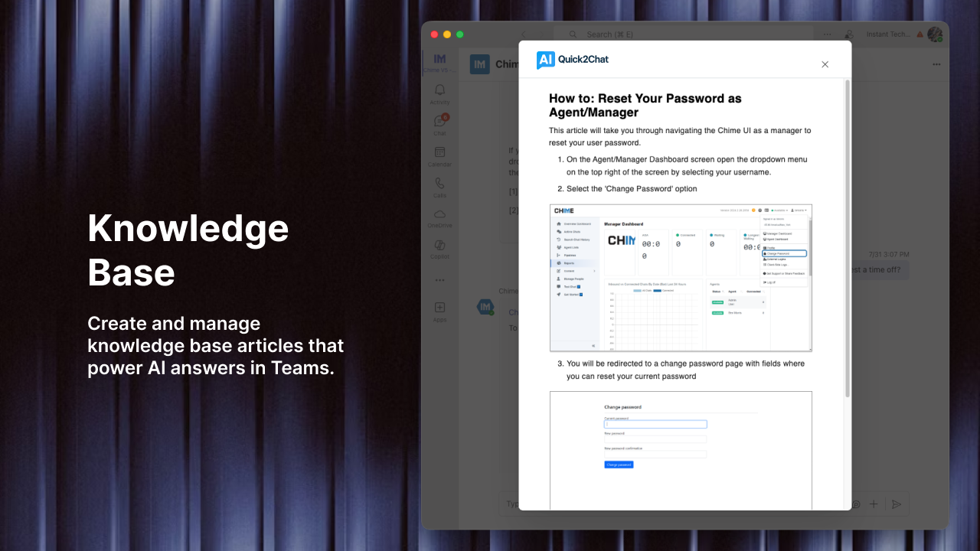Open Activity in the Teams sidebar
The image size is (980, 551).
coord(439,94)
